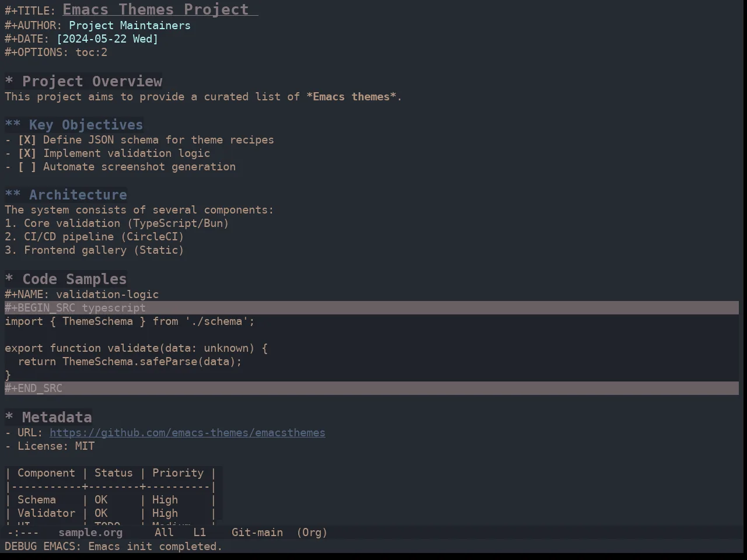Collapse the 'Architecture' subheading

click(x=13, y=195)
